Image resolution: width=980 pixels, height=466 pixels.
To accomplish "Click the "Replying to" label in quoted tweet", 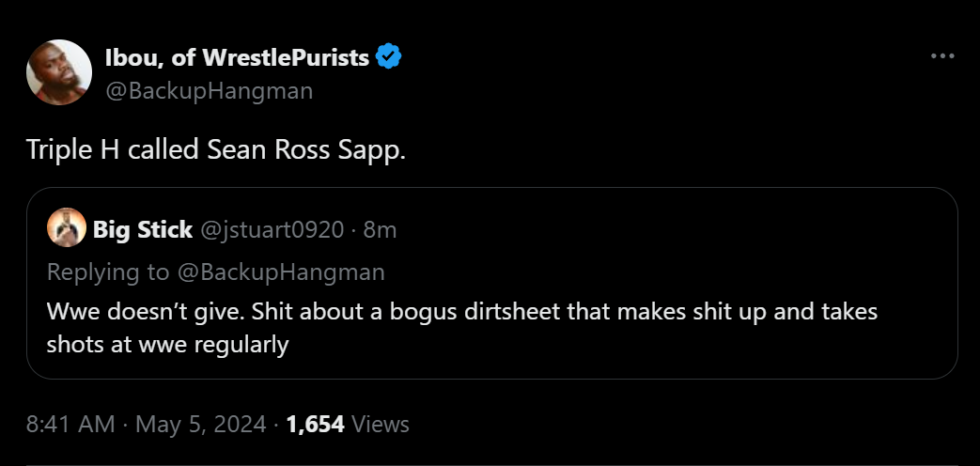I will click(108, 272).
